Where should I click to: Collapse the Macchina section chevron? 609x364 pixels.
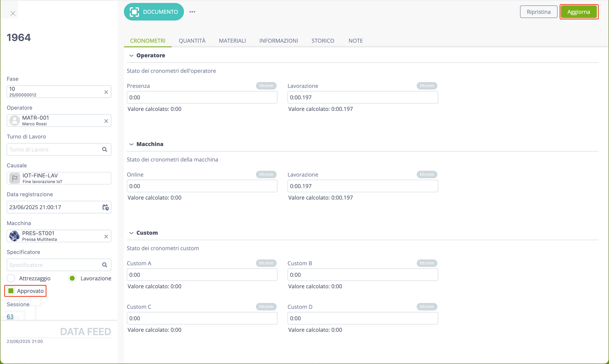pos(131,144)
